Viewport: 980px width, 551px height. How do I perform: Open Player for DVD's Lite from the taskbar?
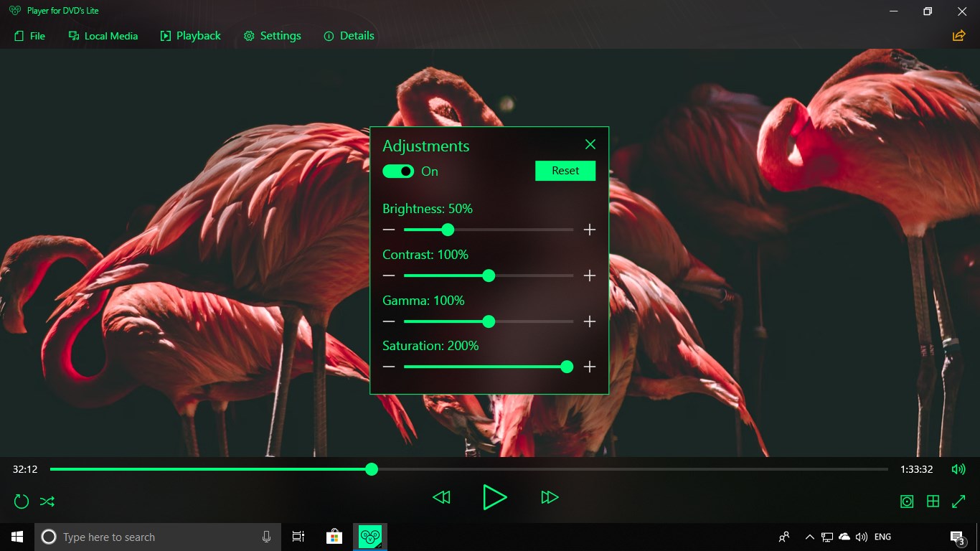tap(369, 536)
